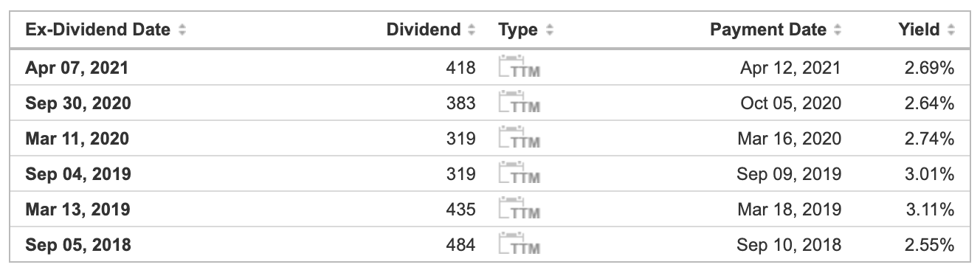Click the Ex-Dividend Date header label
This screenshot has width=980, height=273.
[98, 30]
